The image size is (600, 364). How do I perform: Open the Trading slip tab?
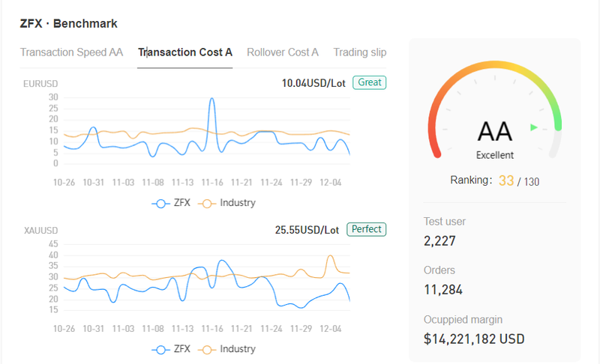(360, 52)
